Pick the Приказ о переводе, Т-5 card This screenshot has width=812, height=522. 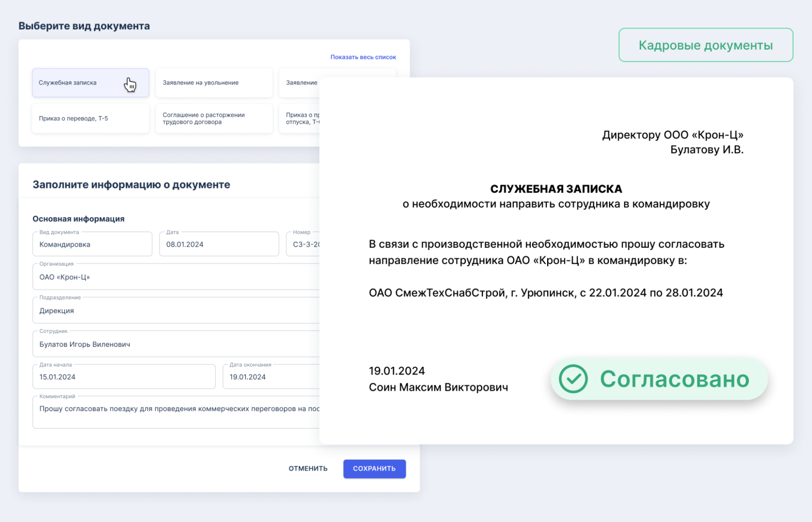click(x=90, y=118)
